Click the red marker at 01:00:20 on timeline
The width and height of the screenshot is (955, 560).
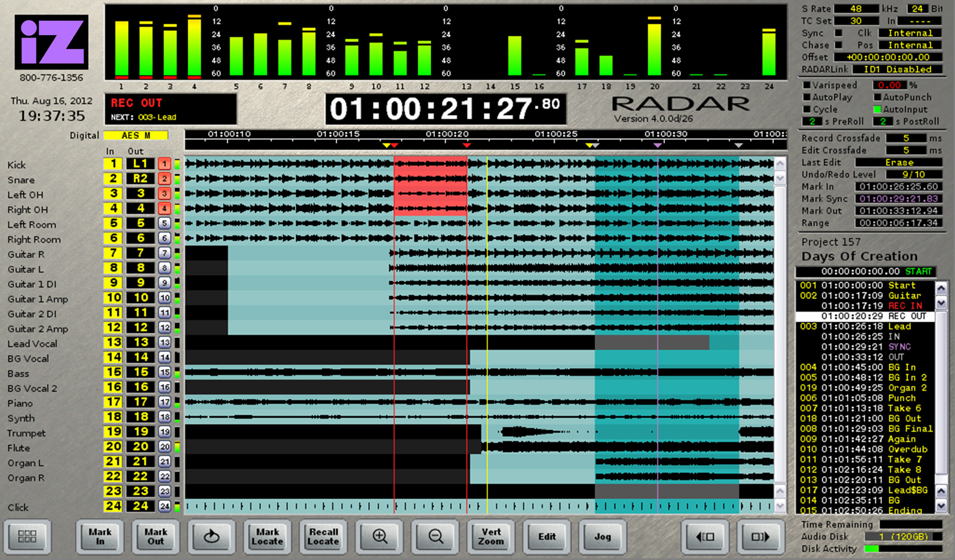coord(466,145)
